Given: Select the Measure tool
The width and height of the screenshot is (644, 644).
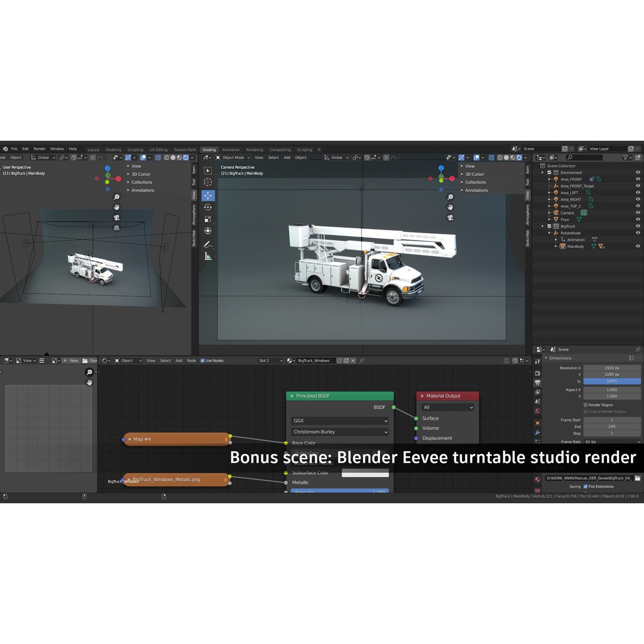Looking at the screenshot, I should pyautogui.click(x=208, y=256).
